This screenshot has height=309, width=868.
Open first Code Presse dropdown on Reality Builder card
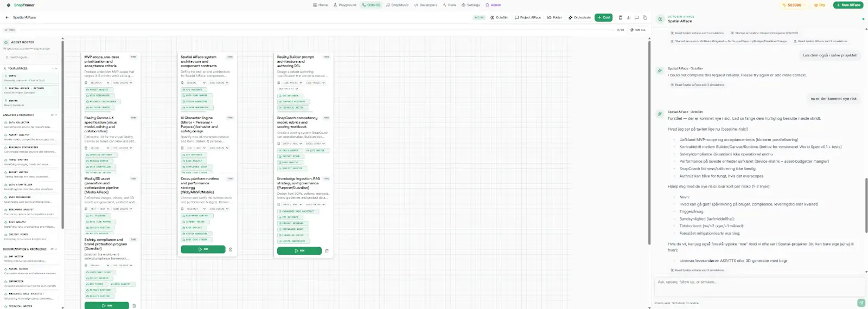pos(292,83)
